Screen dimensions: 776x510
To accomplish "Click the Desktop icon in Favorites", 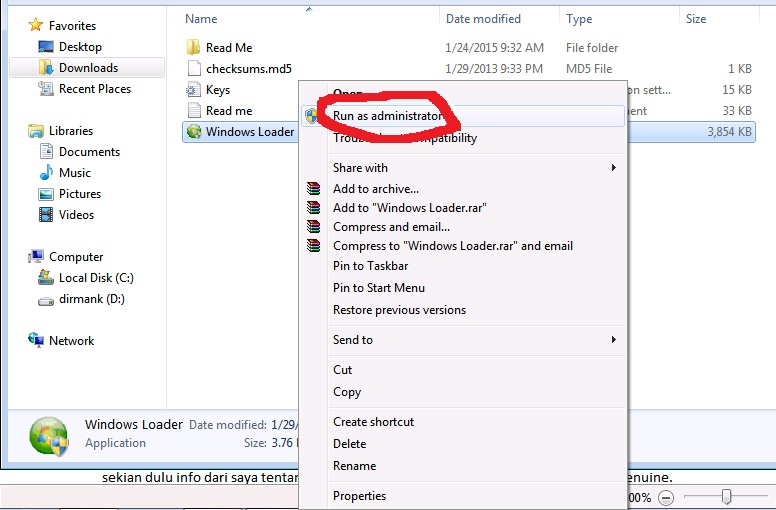I will point(46,46).
